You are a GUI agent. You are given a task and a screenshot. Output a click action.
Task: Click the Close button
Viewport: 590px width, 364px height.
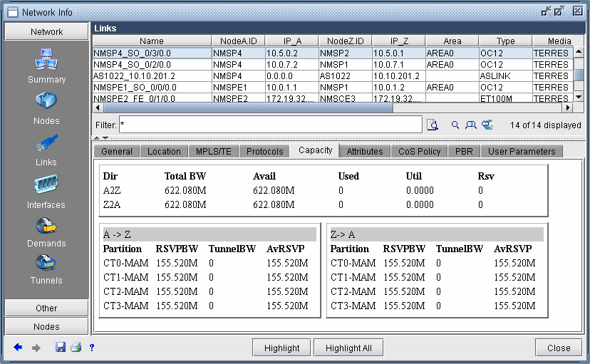pos(559,348)
